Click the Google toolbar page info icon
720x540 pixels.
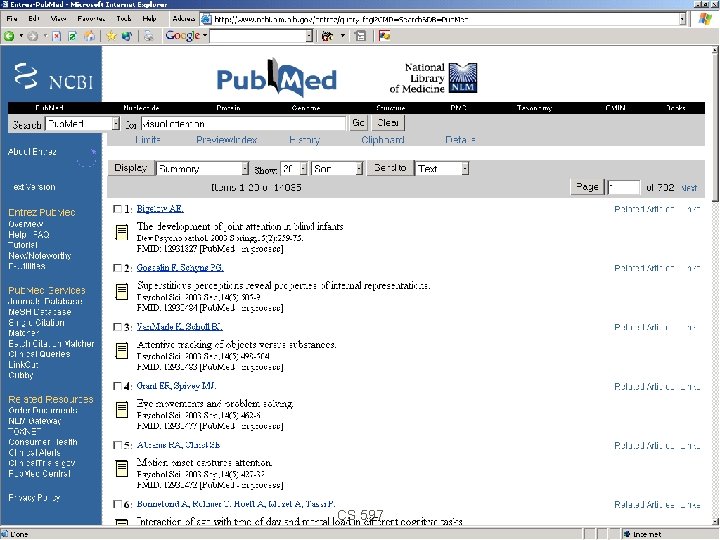point(361,36)
